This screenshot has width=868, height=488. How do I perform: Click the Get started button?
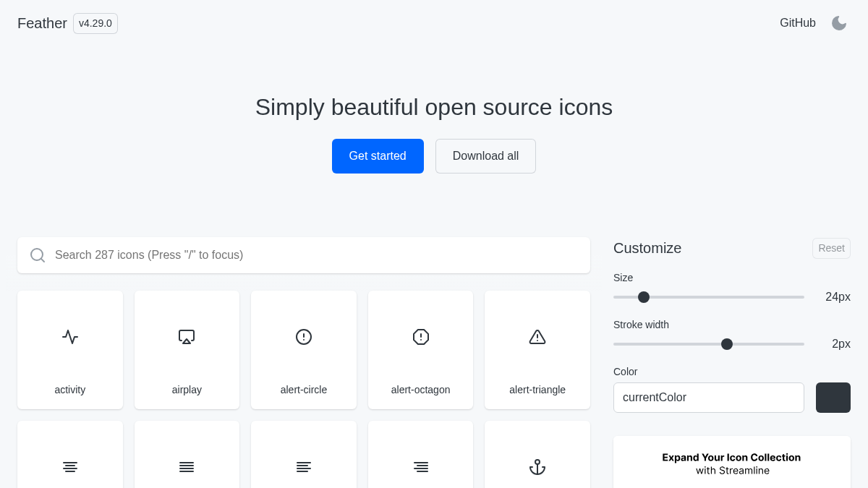click(378, 156)
